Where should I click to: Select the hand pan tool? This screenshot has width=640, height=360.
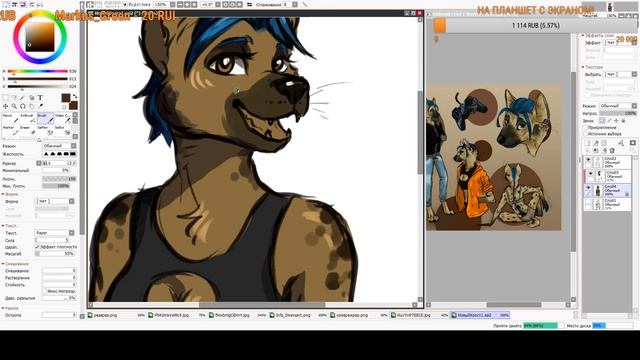[x=31, y=107]
